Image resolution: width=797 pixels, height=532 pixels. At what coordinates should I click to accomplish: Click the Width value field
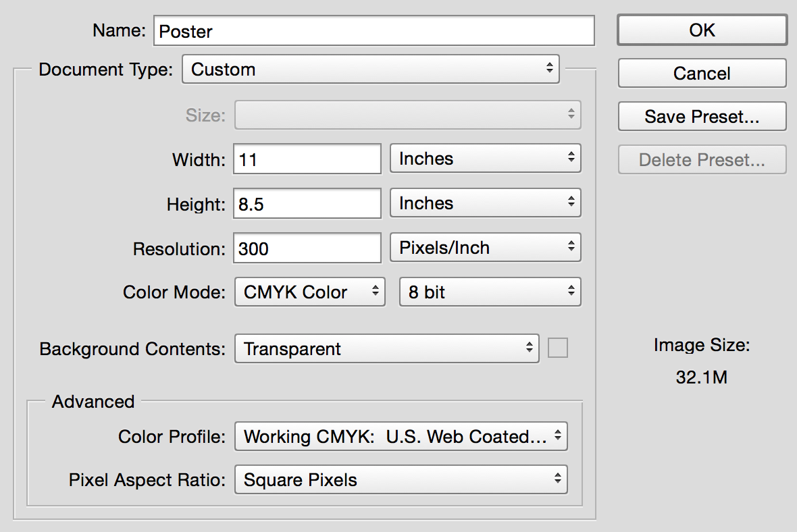point(307,159)
